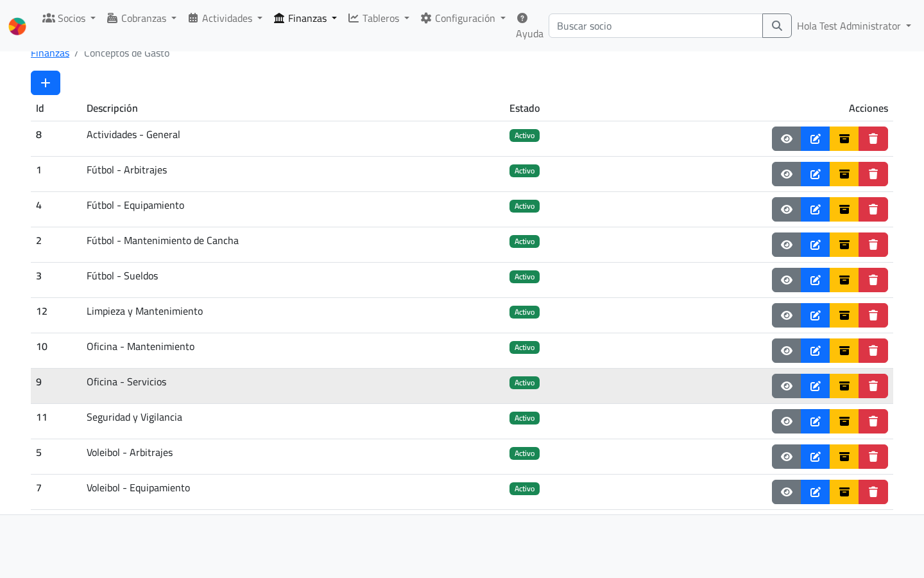
Task: Archive the Oficina - Servicios concept
Action: click(x=844, y=386)
